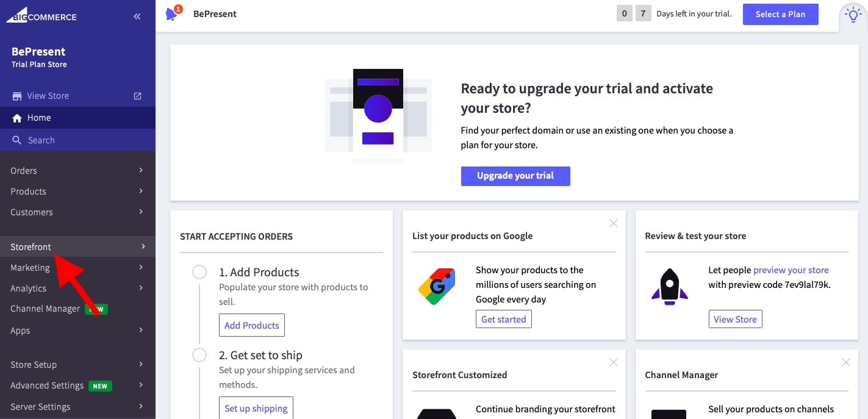
Task: Click the Upgrade your trial button
Action: tap(515, 176)
